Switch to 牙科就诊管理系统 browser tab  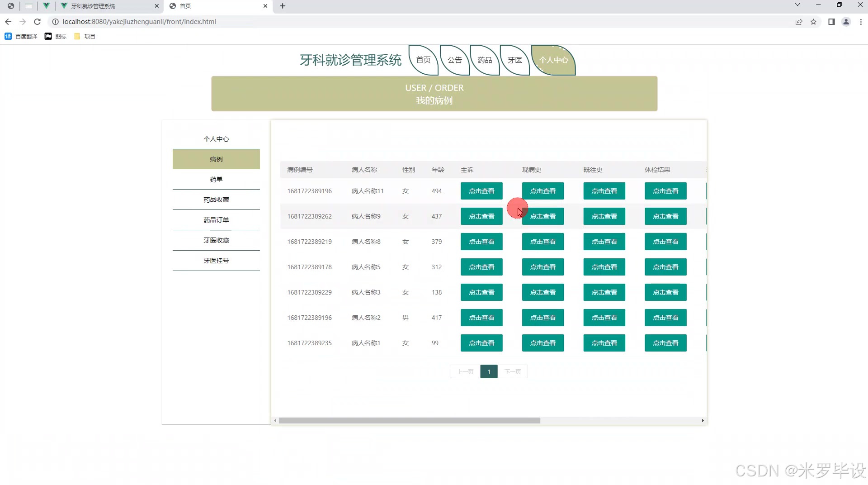(108, 6)
